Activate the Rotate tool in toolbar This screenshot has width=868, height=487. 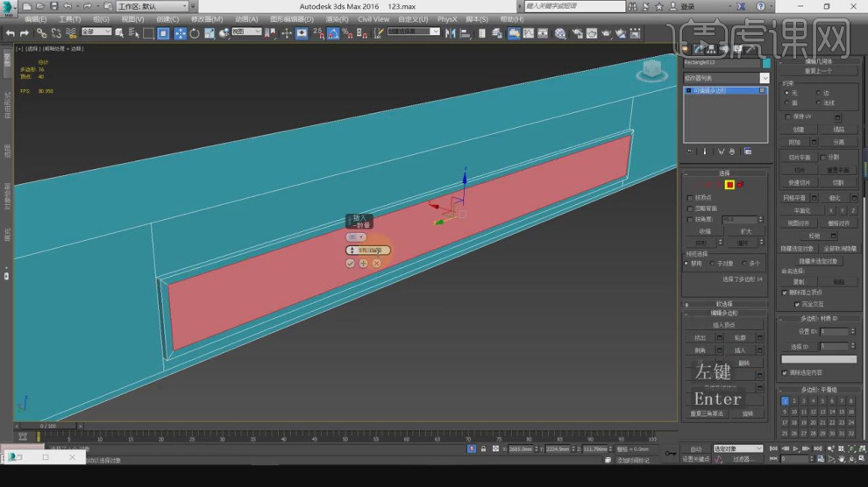[195, 33]
